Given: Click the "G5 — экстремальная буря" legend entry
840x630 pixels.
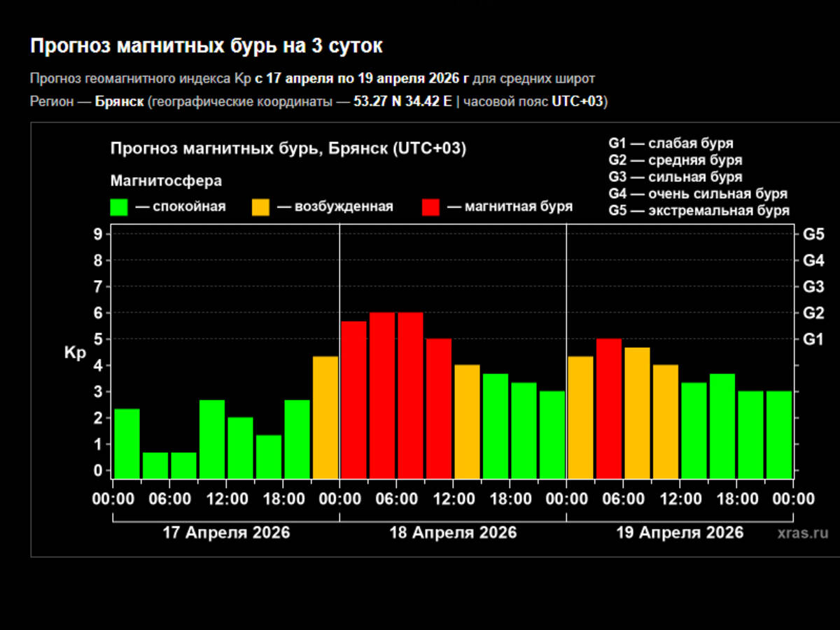Looking at the screenshot, I should coord(699,211).
